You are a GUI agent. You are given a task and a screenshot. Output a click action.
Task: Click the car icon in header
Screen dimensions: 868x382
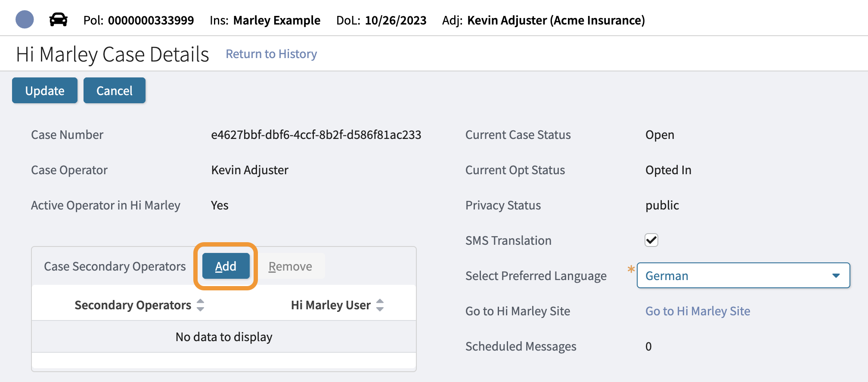(x=58, y=20)
